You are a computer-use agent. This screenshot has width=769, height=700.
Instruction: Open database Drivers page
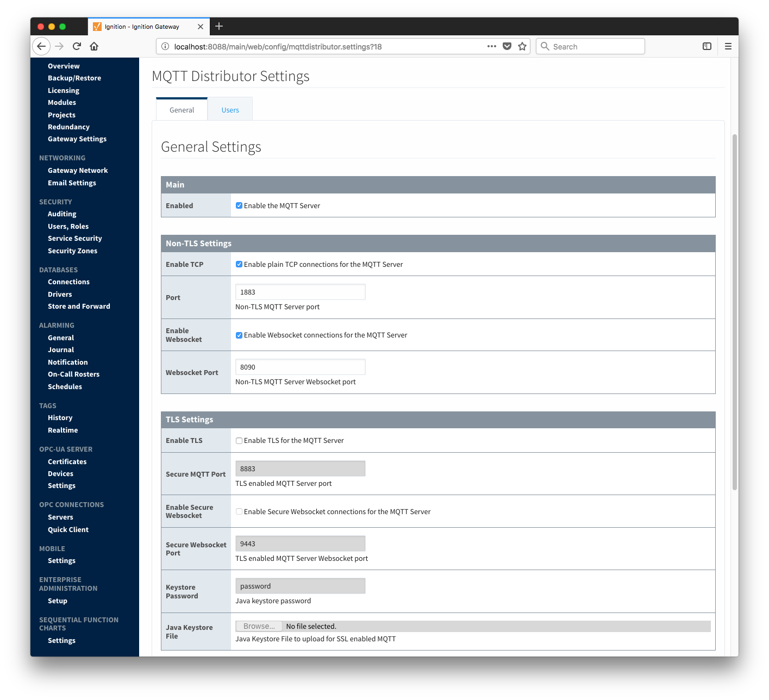(60, 295)
